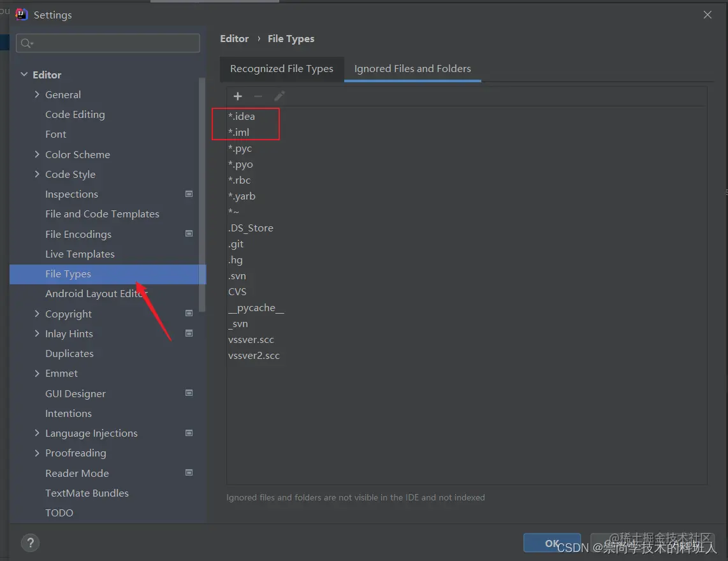The height and width of the screenshot is (561, 728).
Task: Select the .svn ignored entry
Action: click(467, 276)
